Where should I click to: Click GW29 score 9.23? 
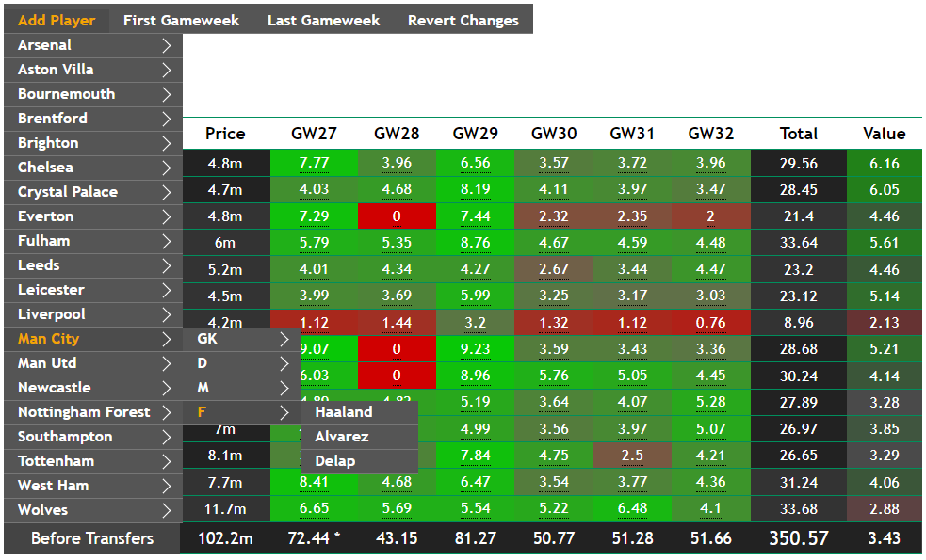click(476, 349)
